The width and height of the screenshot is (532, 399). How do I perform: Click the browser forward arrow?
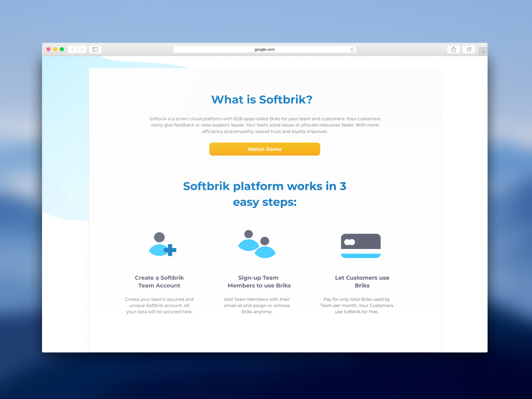(x=82, y=49)
